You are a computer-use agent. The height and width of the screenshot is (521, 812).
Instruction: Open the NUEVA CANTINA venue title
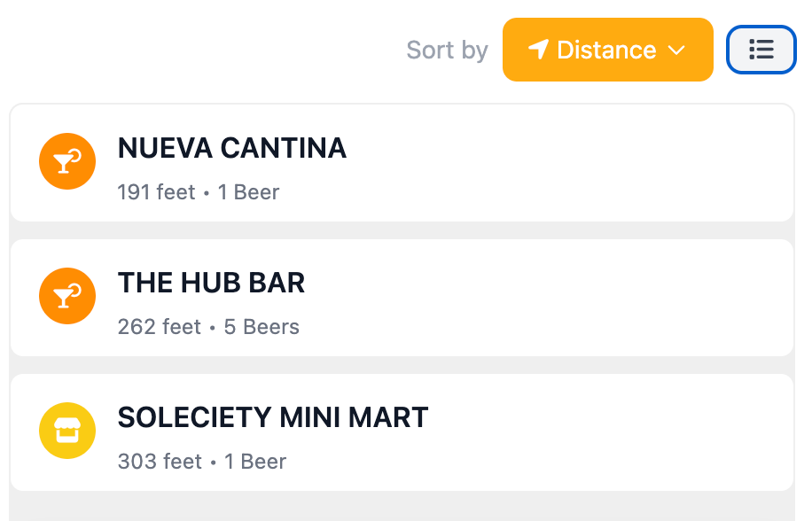232,148
